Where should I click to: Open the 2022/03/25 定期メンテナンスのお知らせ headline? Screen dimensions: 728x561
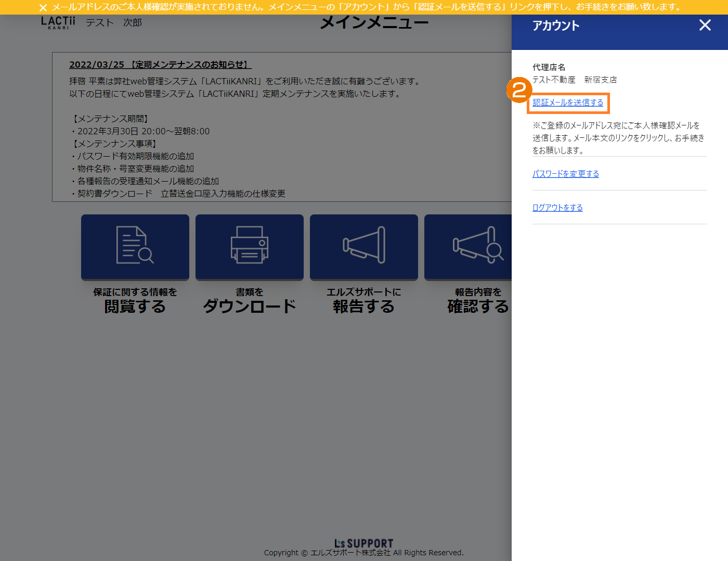(x=160, y=65)
